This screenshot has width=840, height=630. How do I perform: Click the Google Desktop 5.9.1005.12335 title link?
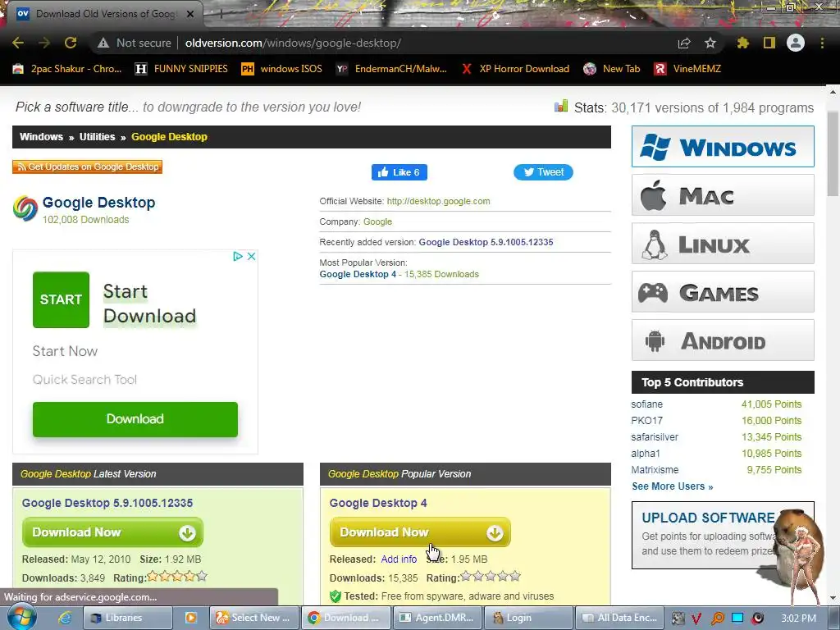(x=107, y=503)
